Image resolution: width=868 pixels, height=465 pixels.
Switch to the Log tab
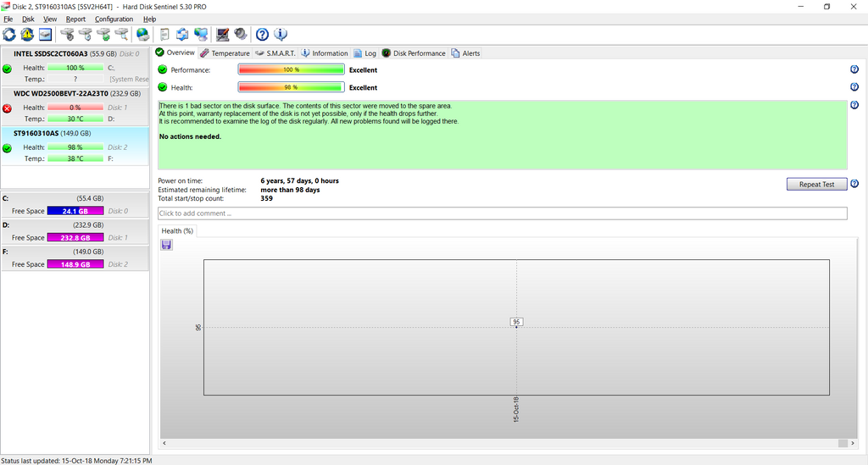pos(364,53)
